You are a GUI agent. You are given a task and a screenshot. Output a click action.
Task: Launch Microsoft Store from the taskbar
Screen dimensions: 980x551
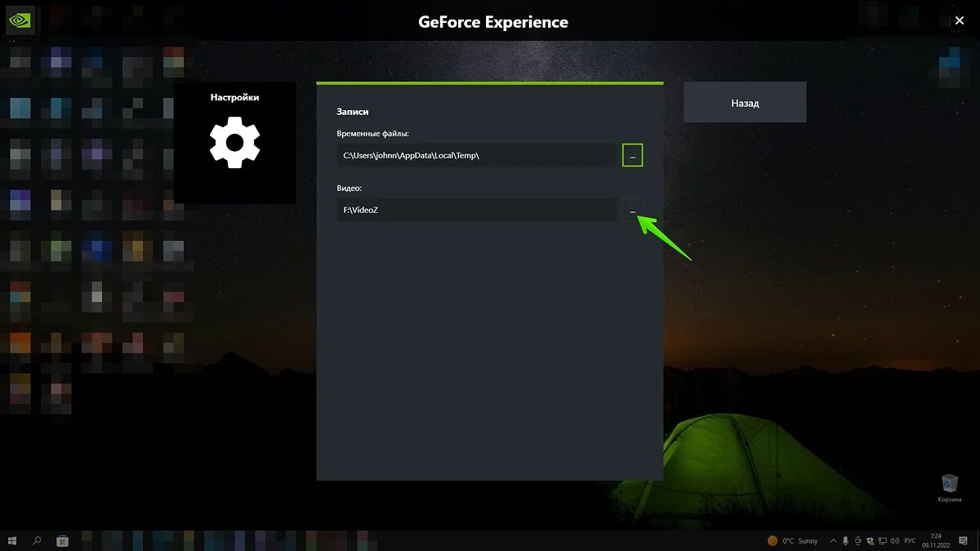(x=62, y=540)
